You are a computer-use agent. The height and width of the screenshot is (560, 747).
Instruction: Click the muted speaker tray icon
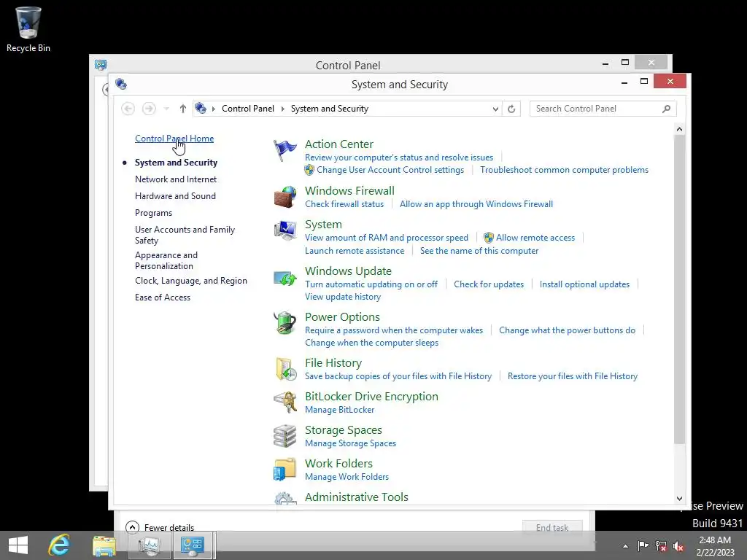(678, 545)
